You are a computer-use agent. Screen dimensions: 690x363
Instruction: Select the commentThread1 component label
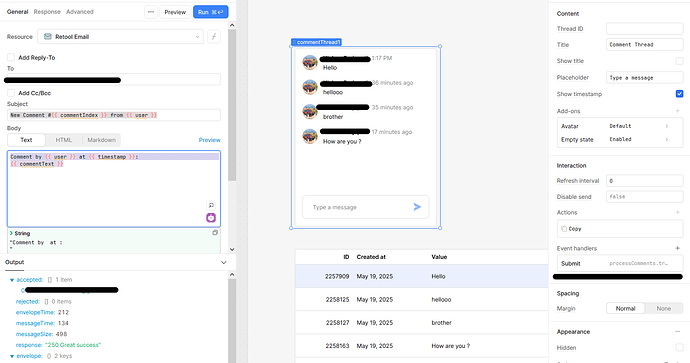tap(316, 42)
